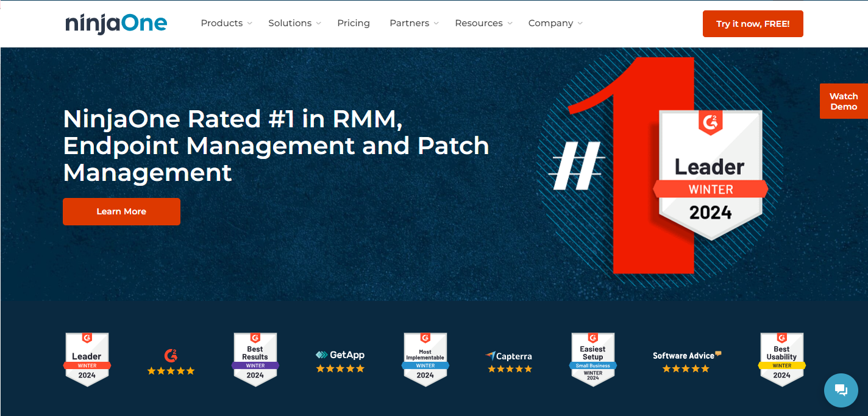Expand the Company menu chevron
Screen dimensions: 868x416
point(580,23)
